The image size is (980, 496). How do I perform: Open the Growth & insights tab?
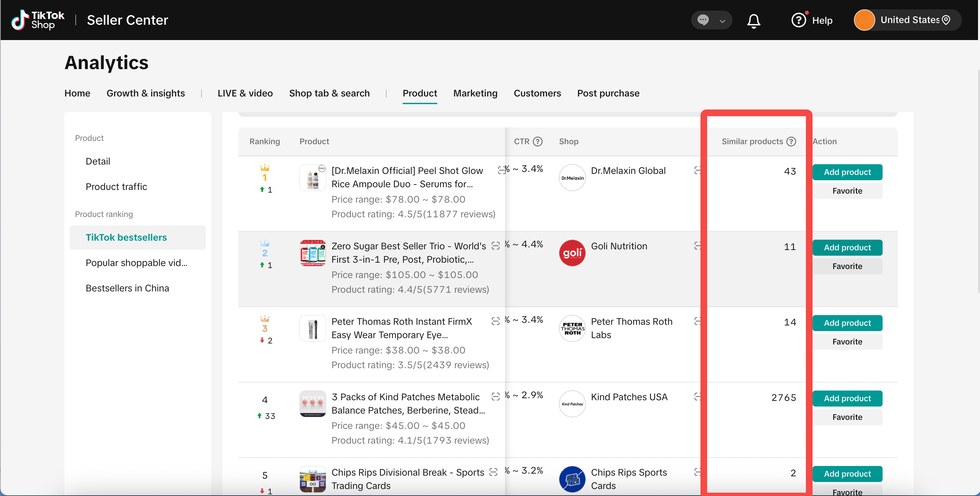coord(145,93)
